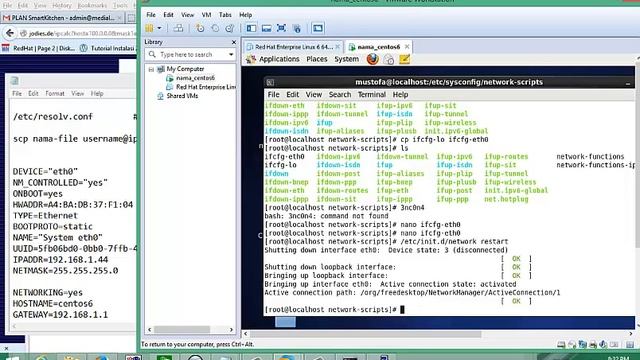This screenshot has width=640, height=360.
Task: Close the Red Hat Enterprise Linux tab
Action: (x=337, y=47)
